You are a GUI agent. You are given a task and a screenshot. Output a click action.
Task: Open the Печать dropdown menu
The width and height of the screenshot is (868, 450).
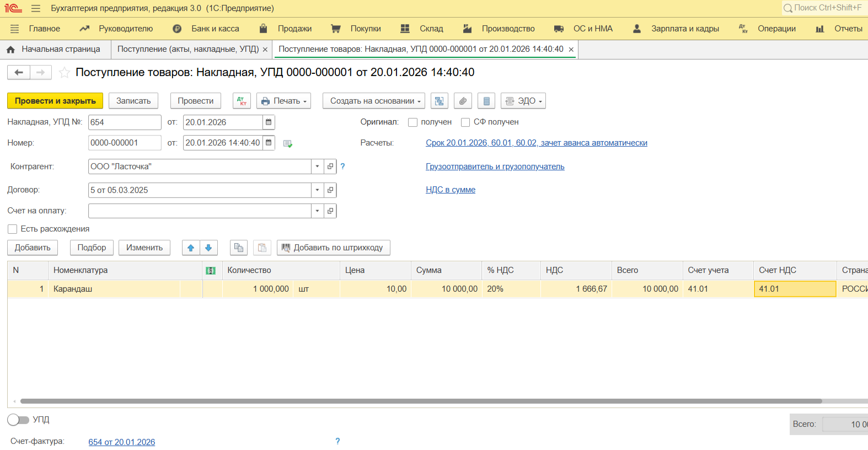point(284,101)
